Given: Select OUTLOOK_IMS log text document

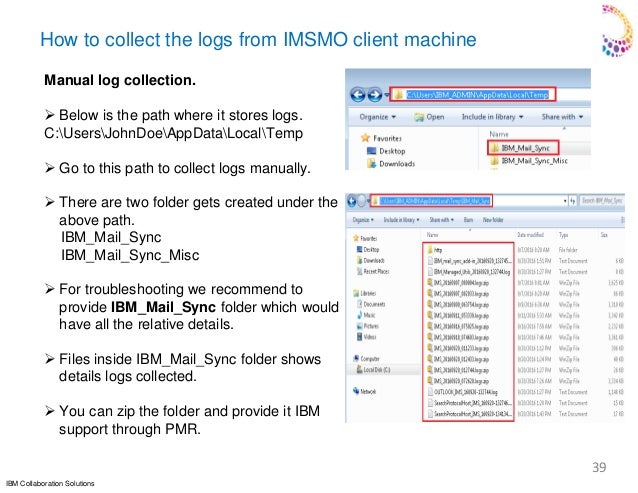Looking at the screenshot, I should 462,392.
